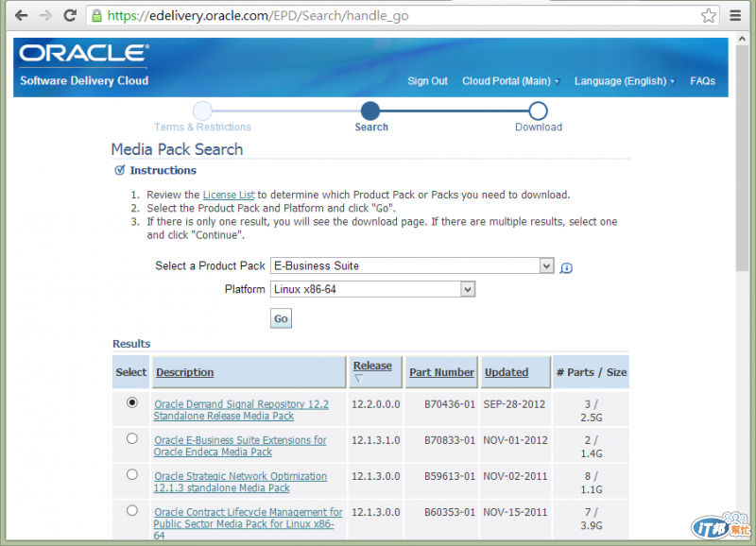Open Oracle Strategic Network Optimization link
Image resolution: width=756 pixels, height=546 pixels.
240,482
